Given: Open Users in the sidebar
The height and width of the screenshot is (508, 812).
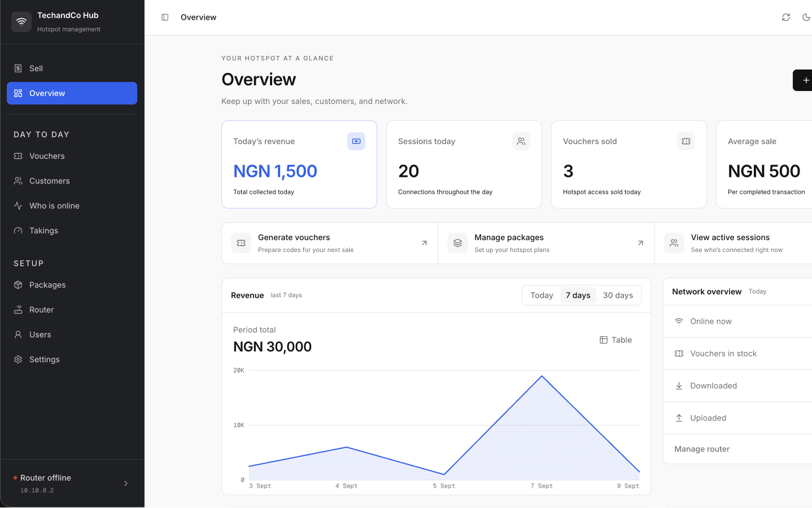Looking at the screenshot, I should (72, 335).
